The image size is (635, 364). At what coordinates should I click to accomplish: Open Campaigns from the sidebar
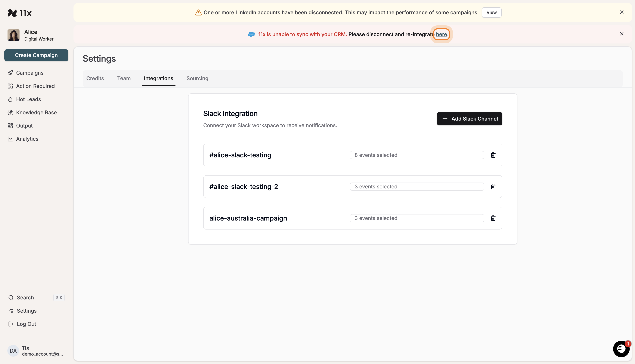(30, 73)
